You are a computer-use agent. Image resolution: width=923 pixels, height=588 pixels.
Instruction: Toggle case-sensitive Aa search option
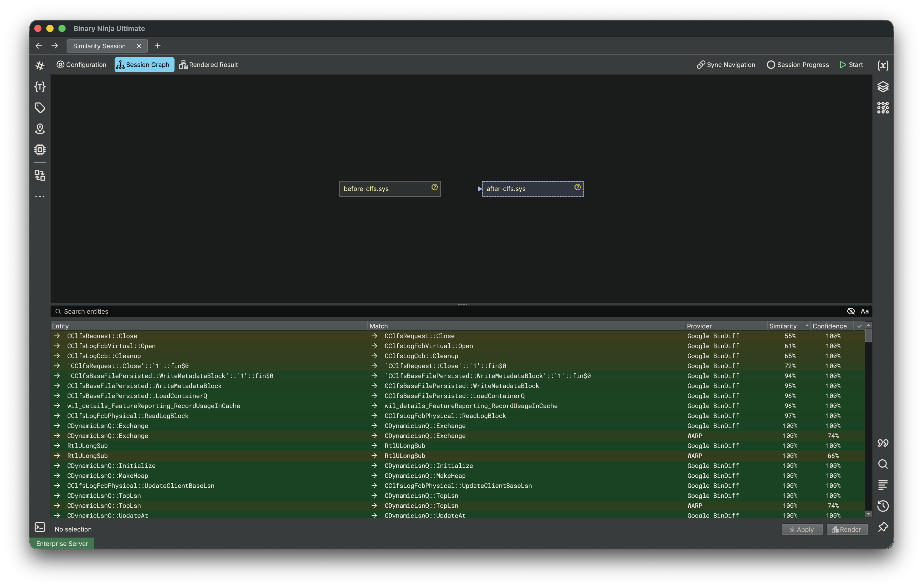coord(864,311)
